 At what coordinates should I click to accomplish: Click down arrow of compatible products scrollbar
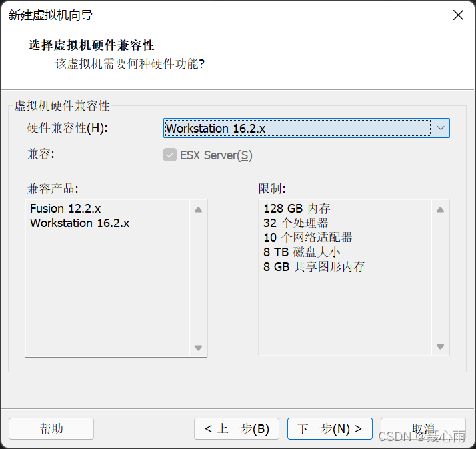point(198,348)
